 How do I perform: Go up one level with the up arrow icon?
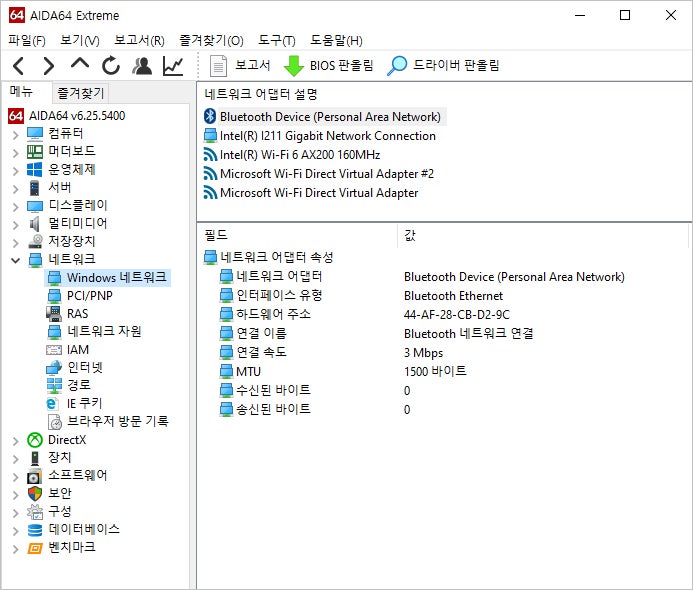(x=80, y=64)
